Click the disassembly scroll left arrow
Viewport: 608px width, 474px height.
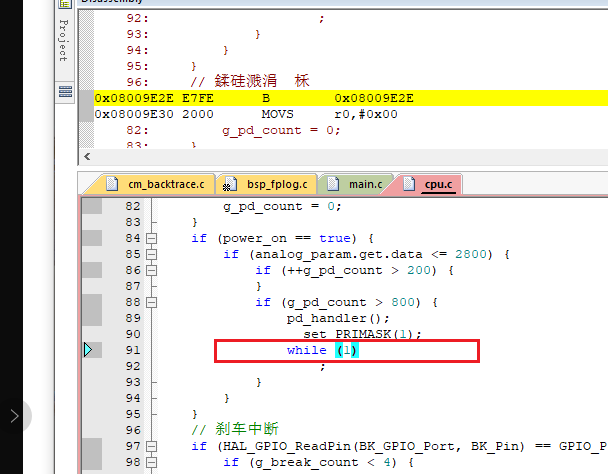coord(87,156)
